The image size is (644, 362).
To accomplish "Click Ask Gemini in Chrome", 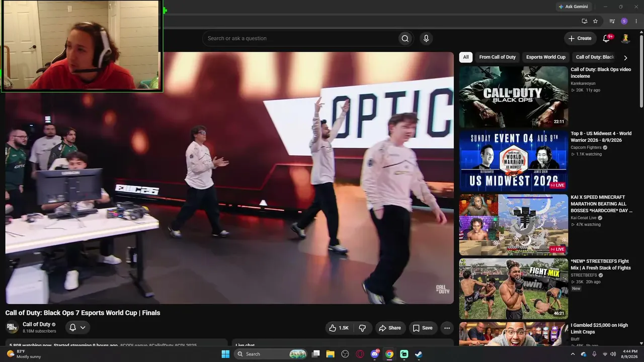I will [x=573, y=7].
